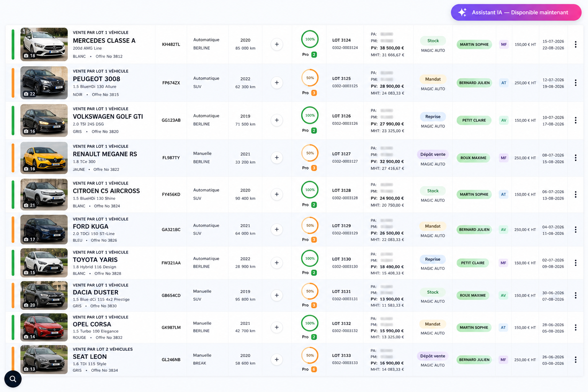The image size is (588, 392).
Task: Click the plus icon for Opel Corsa
Action: point(277,328)
